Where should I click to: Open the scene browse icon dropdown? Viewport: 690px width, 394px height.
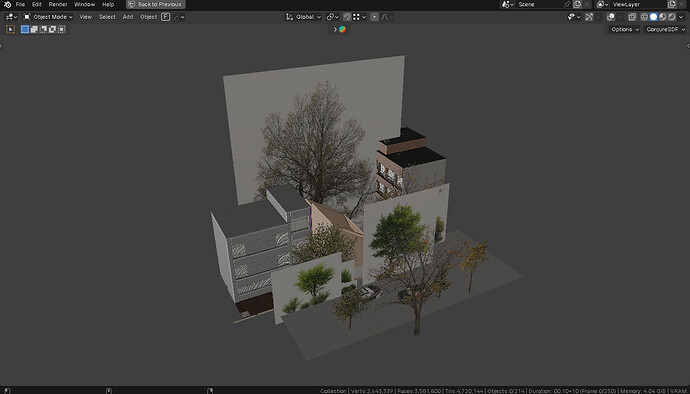point(508,4)
